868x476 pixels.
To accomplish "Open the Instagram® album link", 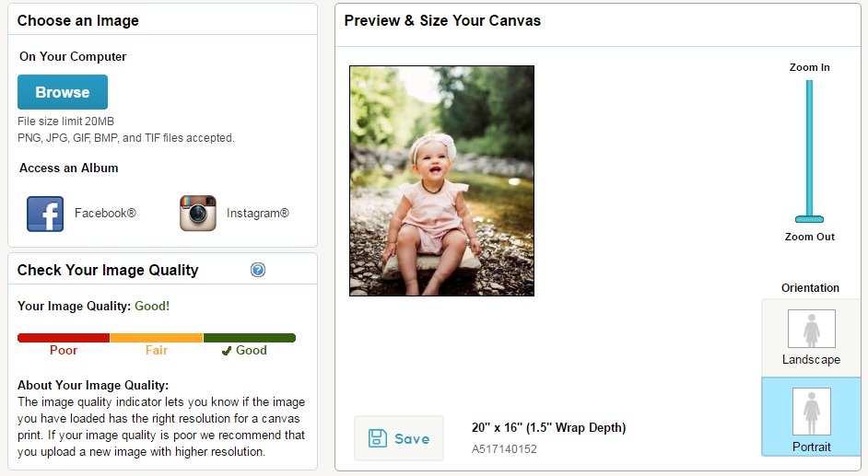I will pos(257,213).
